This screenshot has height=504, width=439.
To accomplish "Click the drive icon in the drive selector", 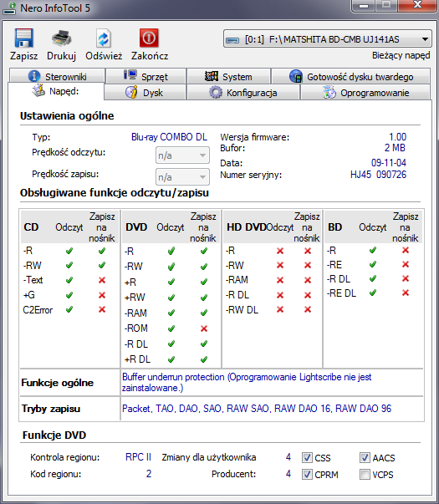I will coord(232,40).
